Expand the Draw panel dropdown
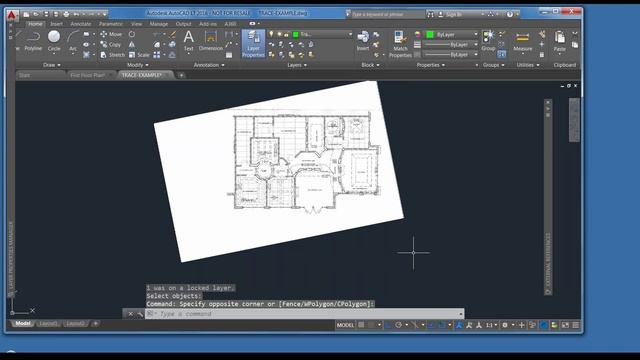Screen dimensions: 640x360 click(x=52, y=65)
